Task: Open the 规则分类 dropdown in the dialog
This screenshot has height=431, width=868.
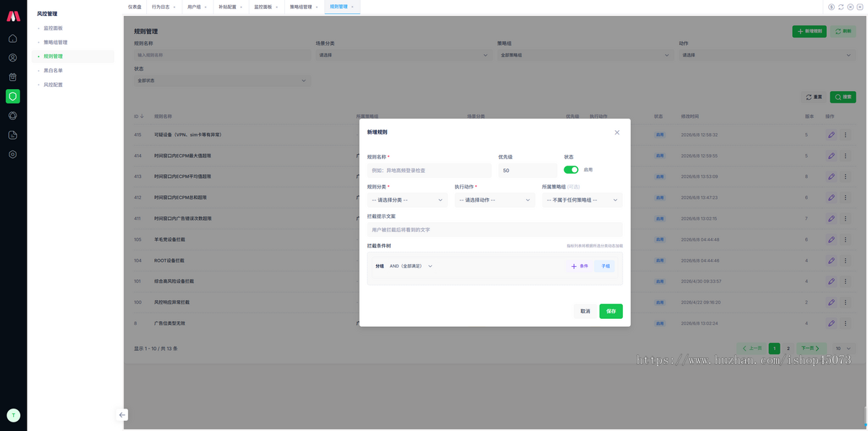Action: coord(407,200)
